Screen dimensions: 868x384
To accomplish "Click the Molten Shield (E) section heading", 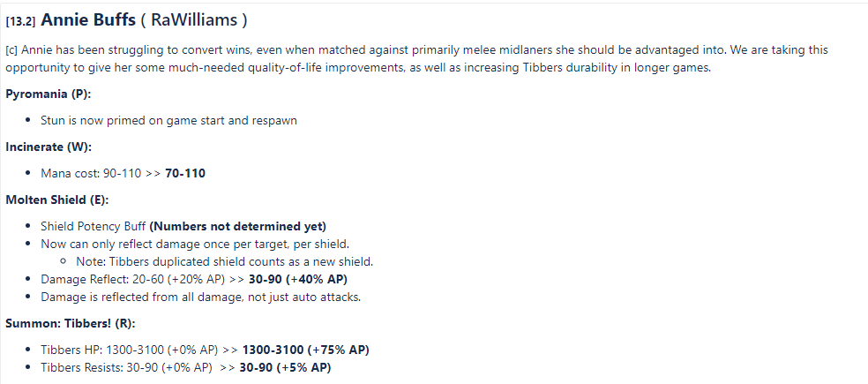I will click(x=57, y=200).
